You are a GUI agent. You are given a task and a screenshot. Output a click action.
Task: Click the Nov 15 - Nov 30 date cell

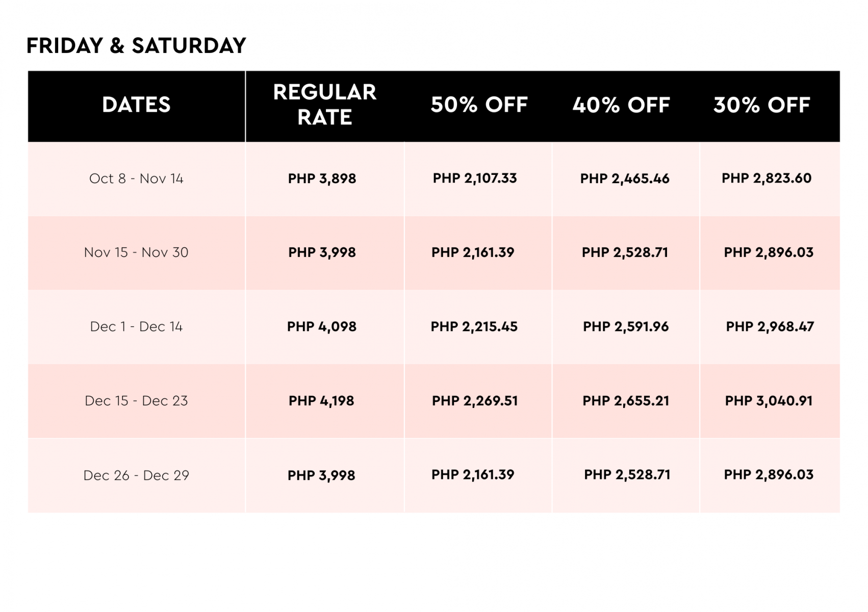tap(136, 252)
